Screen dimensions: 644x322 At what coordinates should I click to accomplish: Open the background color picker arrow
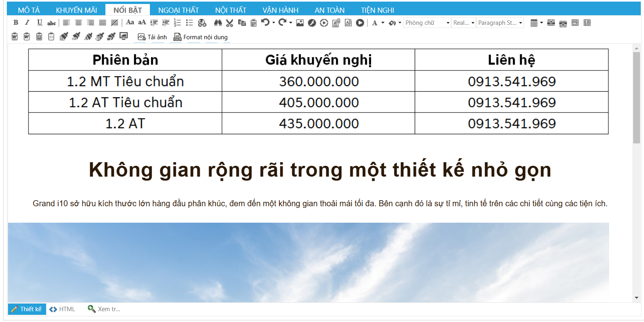point(400,23)
